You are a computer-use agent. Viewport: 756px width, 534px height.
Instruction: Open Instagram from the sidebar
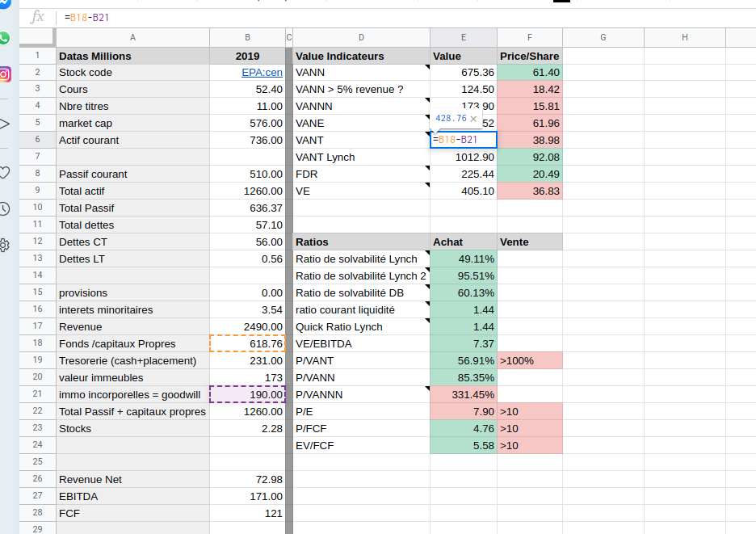click(5, 74)
